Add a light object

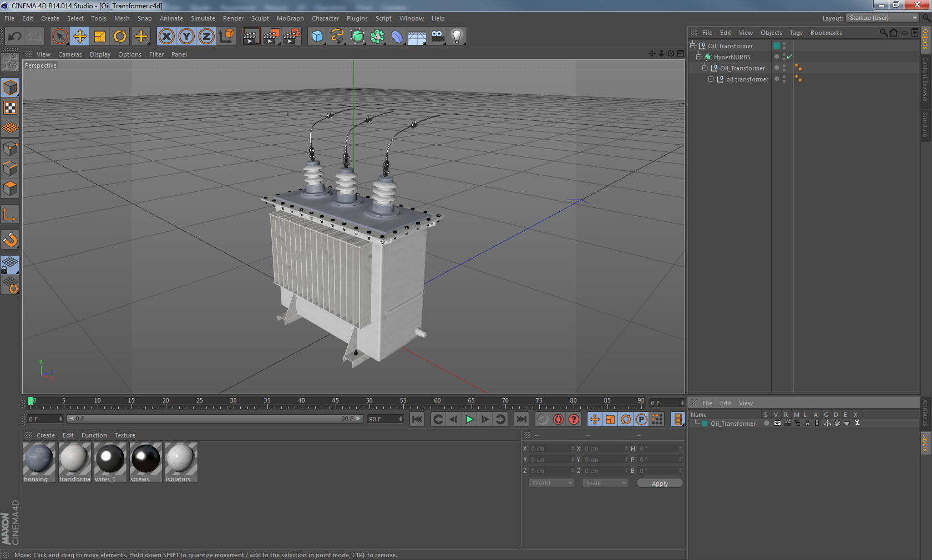[x=457, y=37]
